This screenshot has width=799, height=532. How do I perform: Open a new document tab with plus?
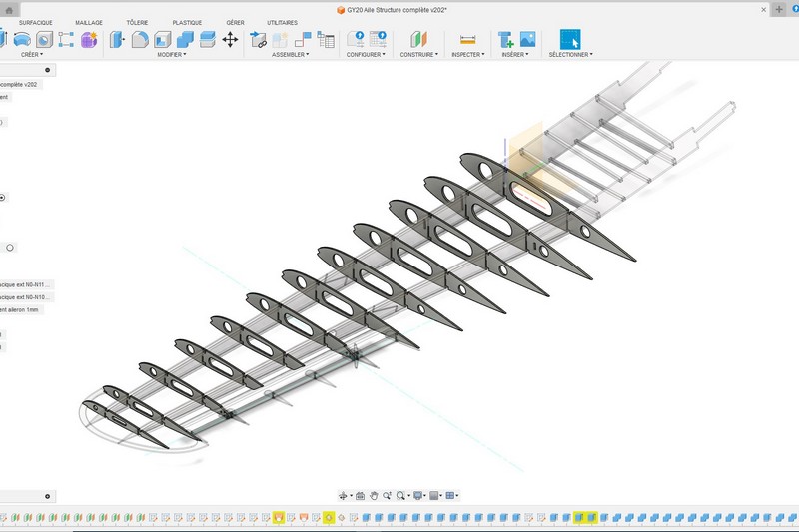(x=779, y=9)
